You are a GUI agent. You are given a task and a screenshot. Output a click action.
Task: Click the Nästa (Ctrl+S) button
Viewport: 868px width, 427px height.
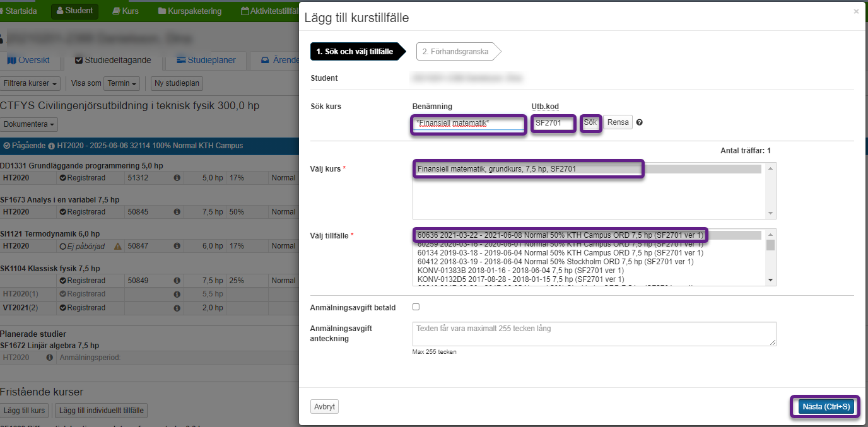[x=826, y=407]
